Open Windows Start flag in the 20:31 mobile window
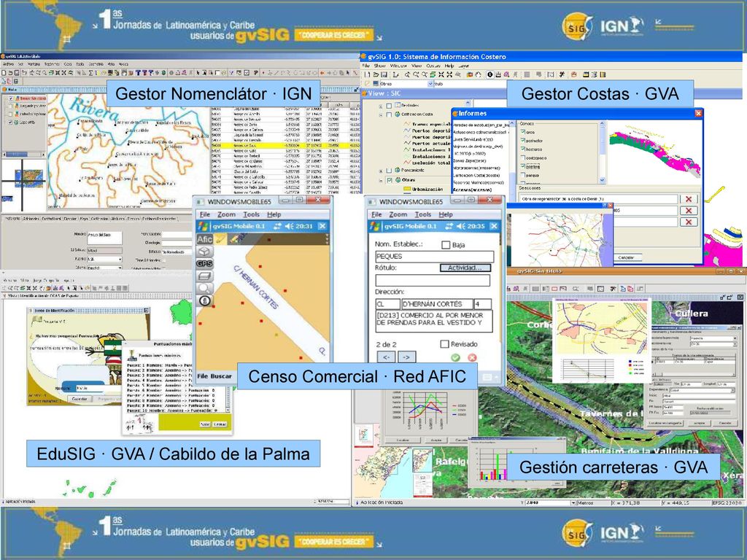This screenshot has width=747, height=560. pos(204,226)
